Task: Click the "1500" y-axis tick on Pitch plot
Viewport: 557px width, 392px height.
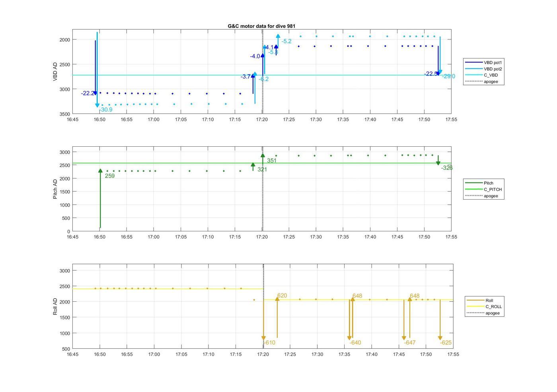Action: [x=64, y=192]
